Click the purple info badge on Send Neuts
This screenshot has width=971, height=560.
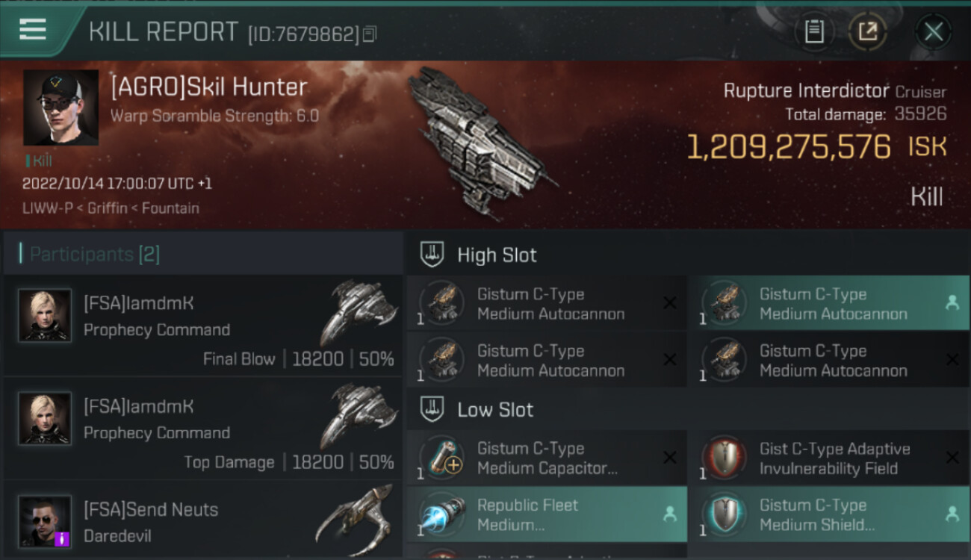63,538
